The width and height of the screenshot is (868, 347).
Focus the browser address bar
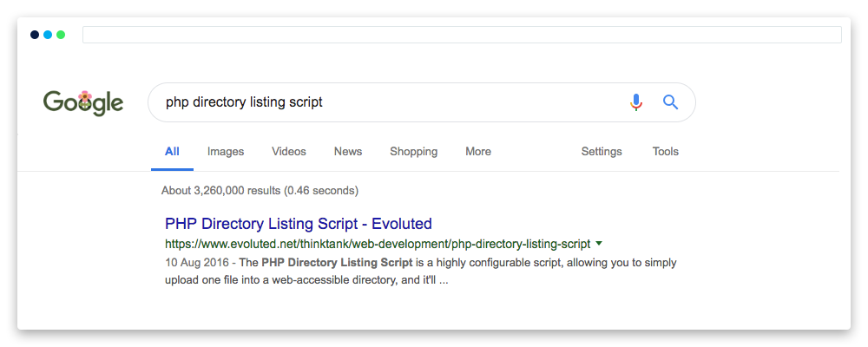(x=462, y=35)
